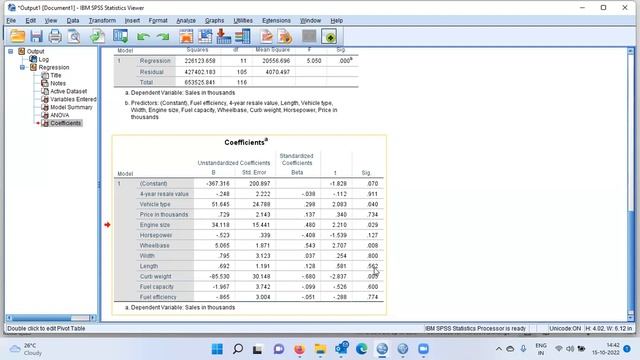Click outline pane scroll right arrow

93,318
